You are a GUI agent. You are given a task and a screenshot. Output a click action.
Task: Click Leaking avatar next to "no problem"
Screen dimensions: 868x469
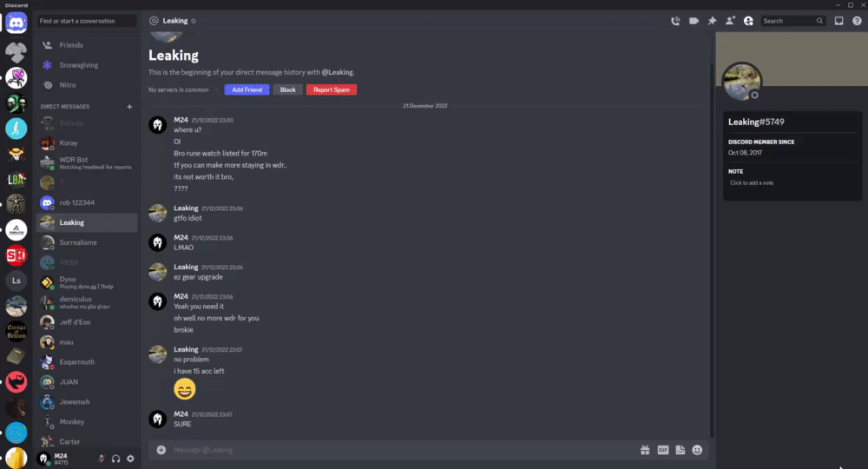[x=158, y=354]
